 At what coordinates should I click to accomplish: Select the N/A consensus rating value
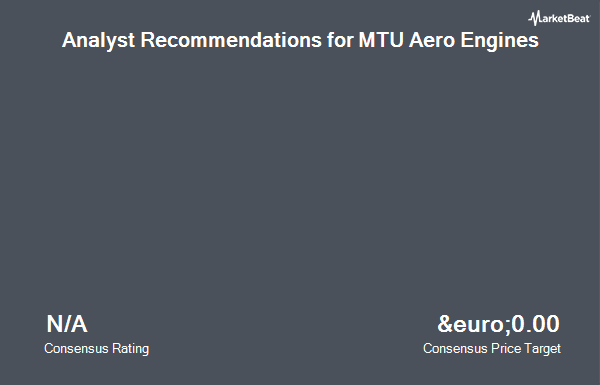pos(67,324)
